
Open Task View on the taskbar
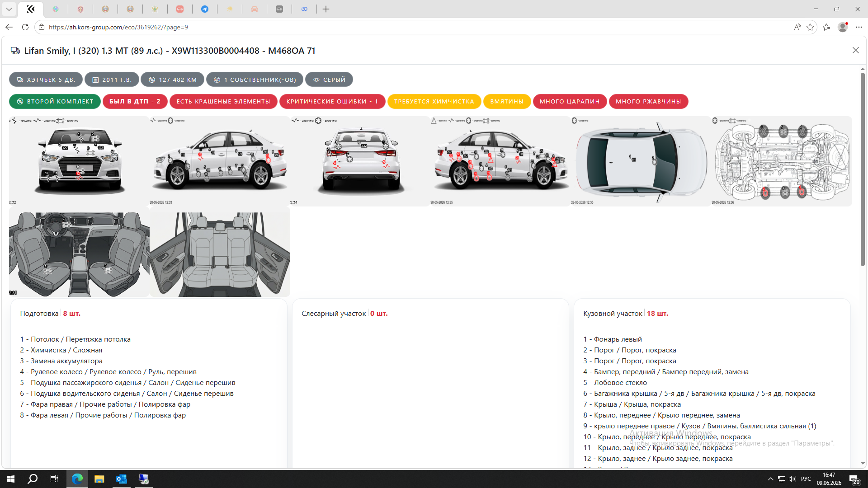[54, 479]
